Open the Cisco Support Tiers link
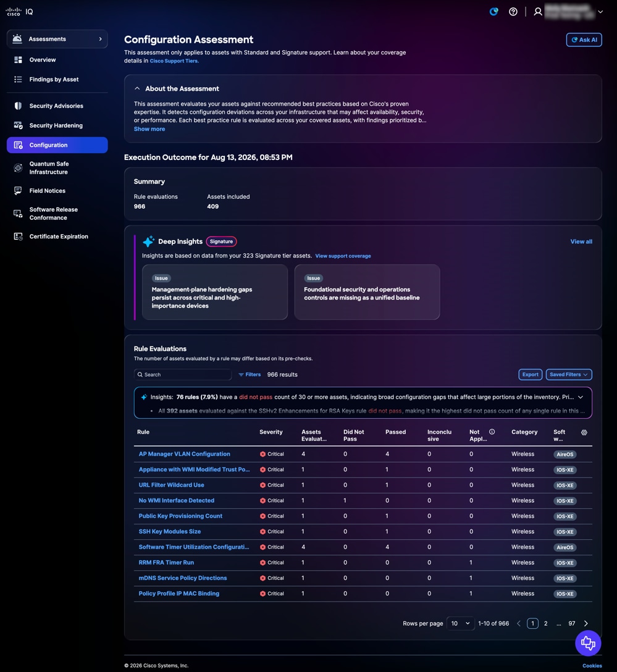The height and width of the screenshot is (672, 617). (174, 61)
